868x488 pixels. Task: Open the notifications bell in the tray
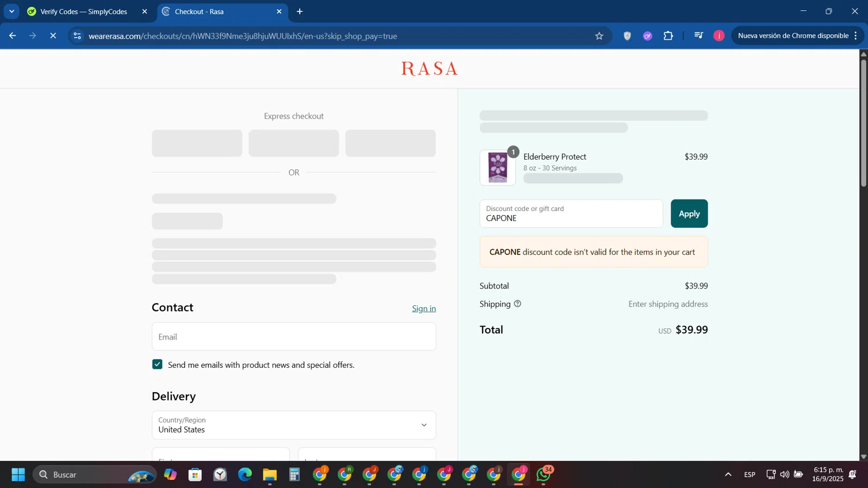(852, 475)
